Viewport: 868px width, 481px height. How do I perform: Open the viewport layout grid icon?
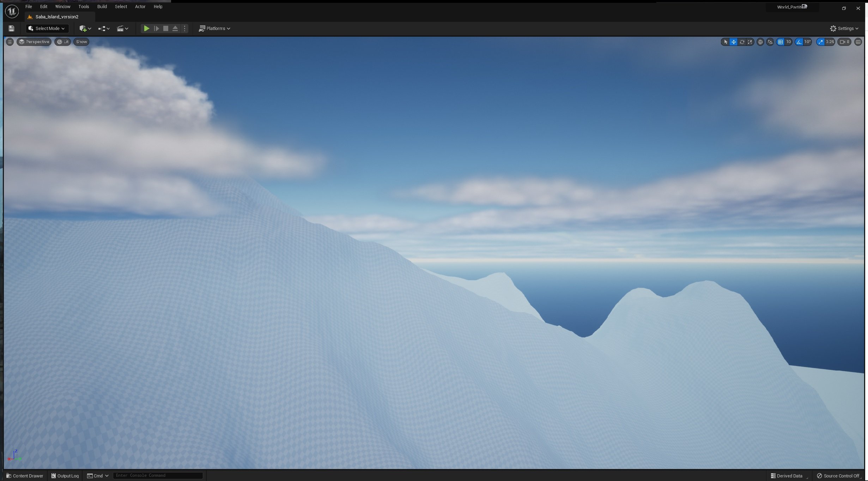[858, 42]
